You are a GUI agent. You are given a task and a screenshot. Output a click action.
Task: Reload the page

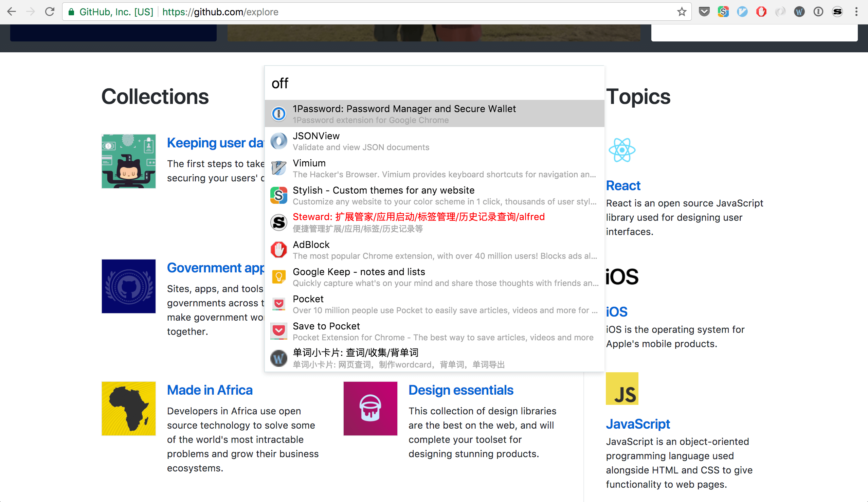[x=50, y=12]
